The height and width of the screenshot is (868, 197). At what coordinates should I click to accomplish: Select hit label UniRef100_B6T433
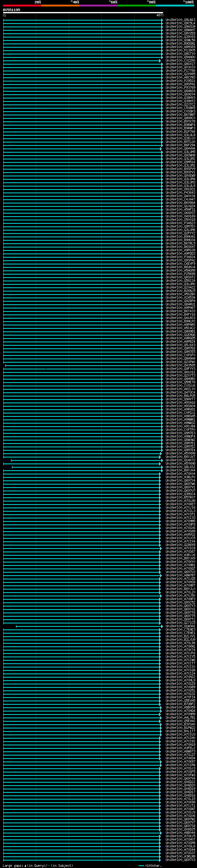click(x=180, y=311)
